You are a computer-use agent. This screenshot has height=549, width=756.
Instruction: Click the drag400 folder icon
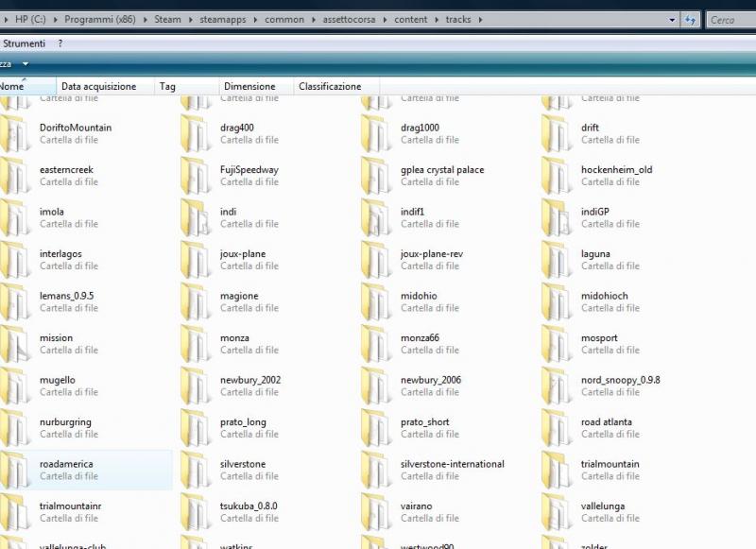pos(196,134)
